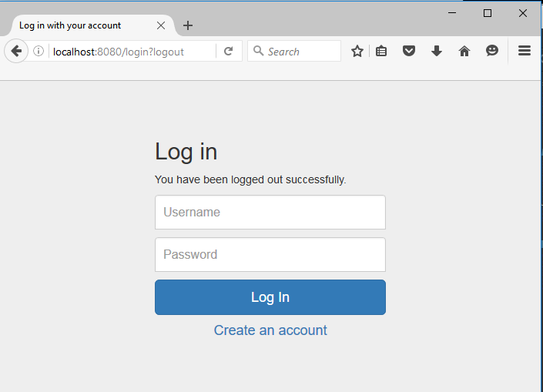The height and width of the screenshot is (392, 543).
Task: Bookmark this page with the star icon
Action: click(x=357, y=52)
